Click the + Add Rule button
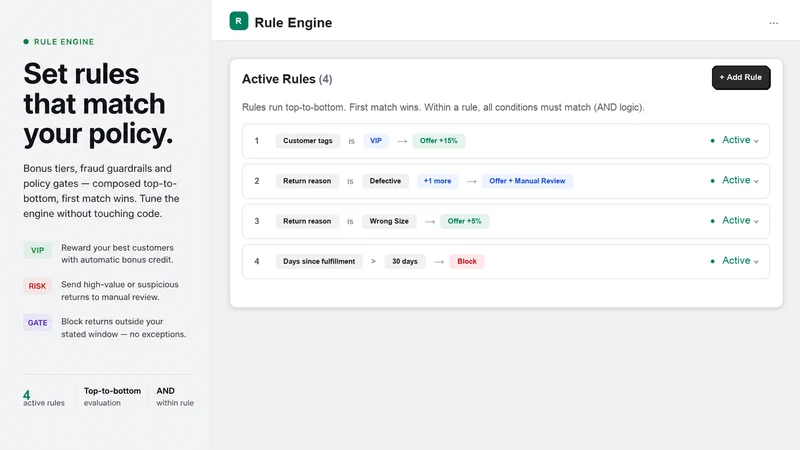The width and height of the screenshot is (800, 450). 741,78
